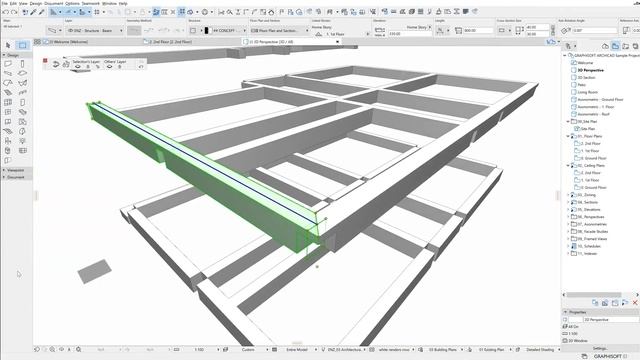
Task: Click the syringe inject parameters icon
Action: [x=41, y=12]
